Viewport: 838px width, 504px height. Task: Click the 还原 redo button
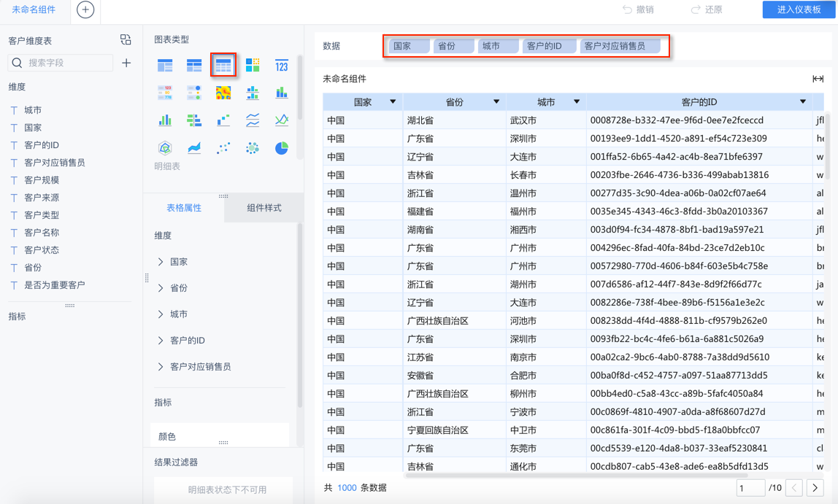707,9
